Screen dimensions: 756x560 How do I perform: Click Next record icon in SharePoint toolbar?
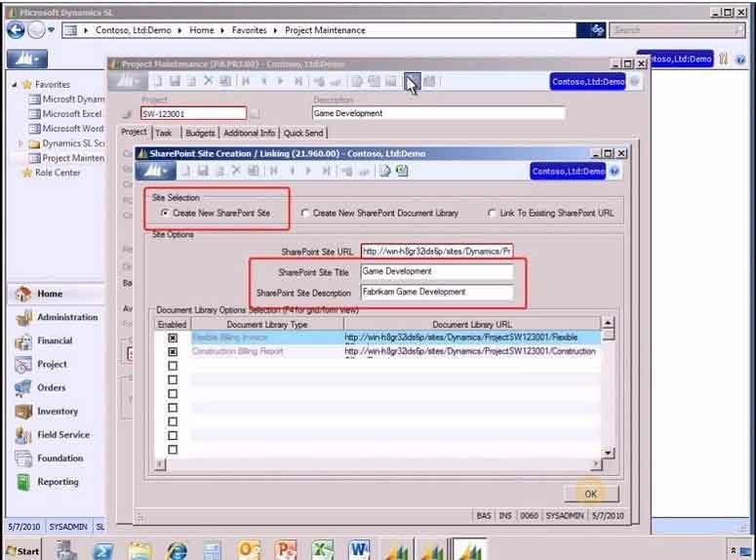(308, 171)
